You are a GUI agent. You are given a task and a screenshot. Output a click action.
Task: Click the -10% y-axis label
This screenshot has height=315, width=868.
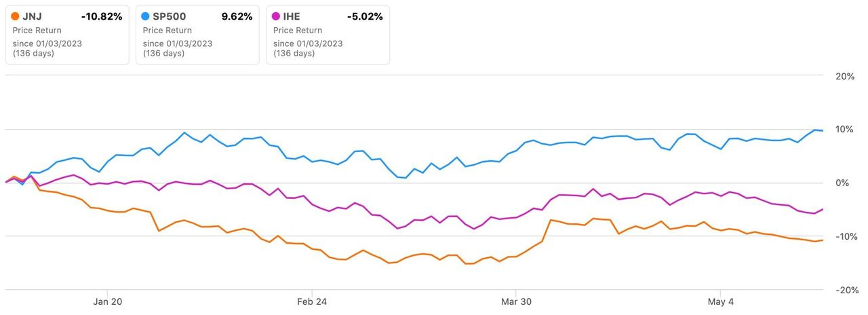pos(844,237)
